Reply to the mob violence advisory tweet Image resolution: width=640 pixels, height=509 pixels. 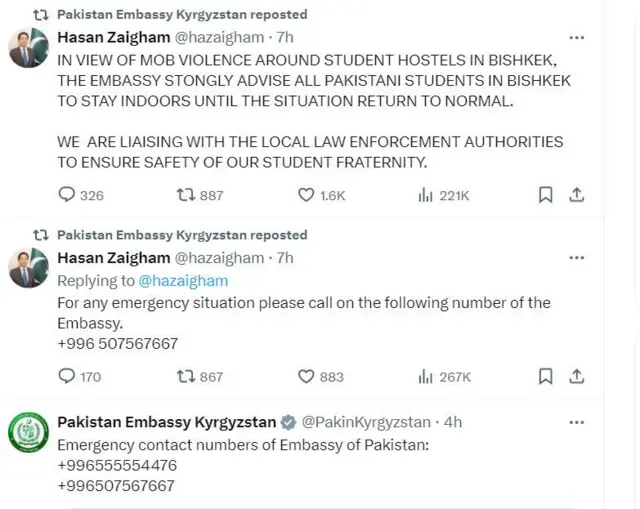click(x=67, y=195)
